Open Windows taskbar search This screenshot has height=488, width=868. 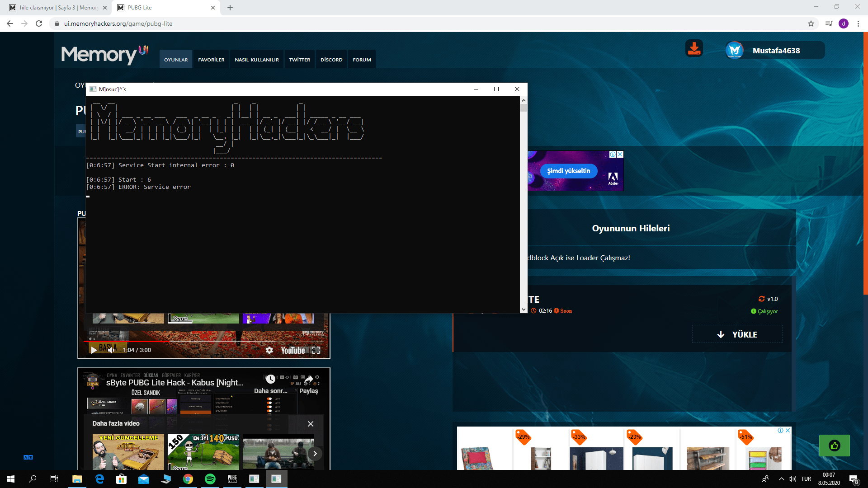[x=33, y=479]
